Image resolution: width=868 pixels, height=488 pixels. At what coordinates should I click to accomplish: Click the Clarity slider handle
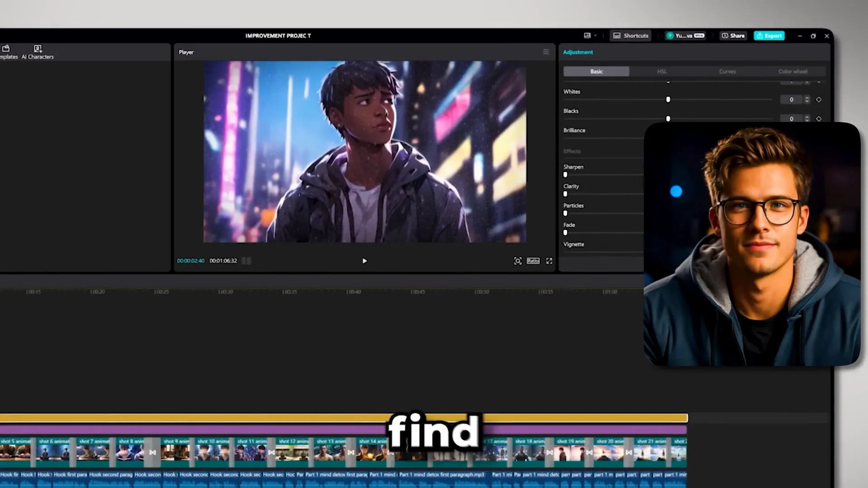(x=565, y=194)
